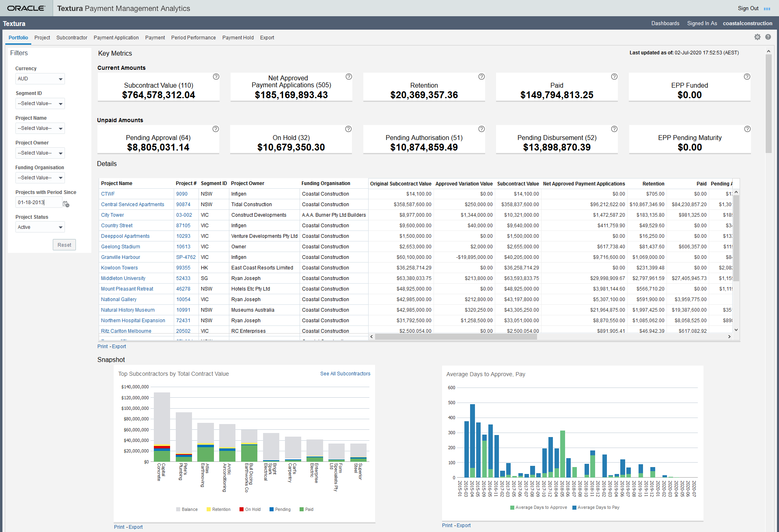Open help icon on On Hold card
The width and height of the screenshot is (779, 532).
[348, 129]
